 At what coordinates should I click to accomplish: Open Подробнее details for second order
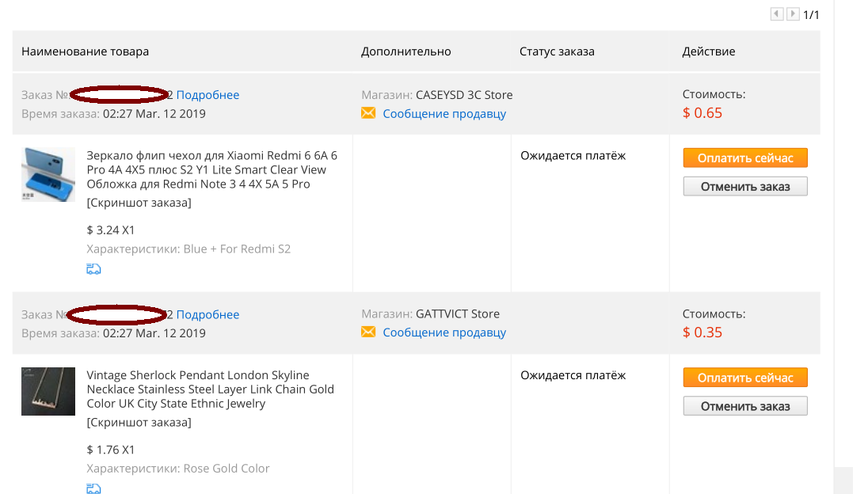pos(207,314)
